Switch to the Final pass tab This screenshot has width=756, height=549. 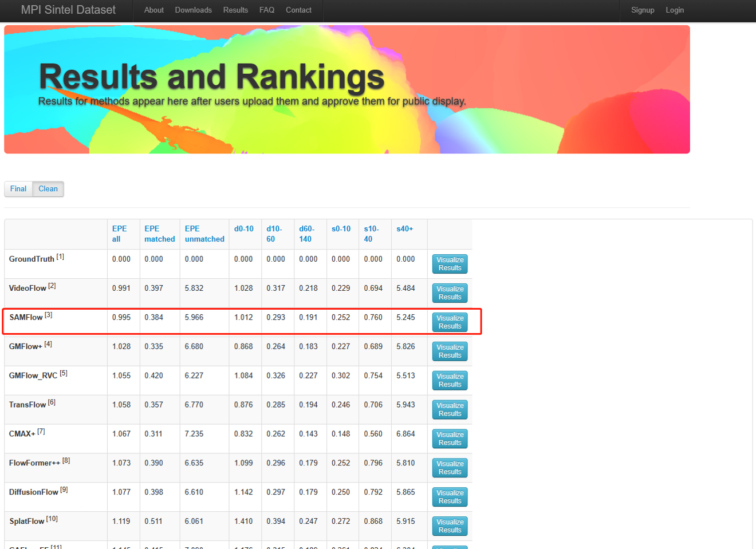pos(18,189)
